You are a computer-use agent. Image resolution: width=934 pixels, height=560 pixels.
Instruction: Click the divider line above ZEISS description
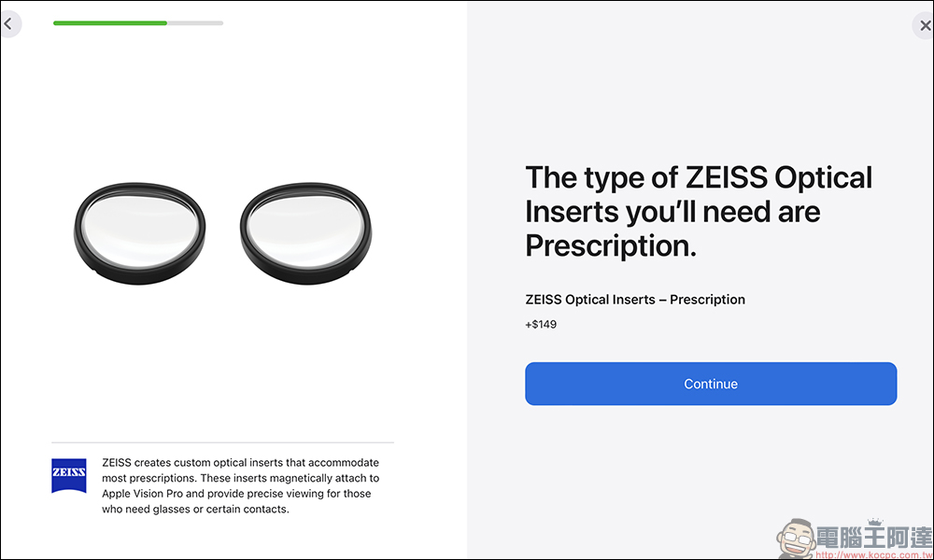tap(223, 442)
